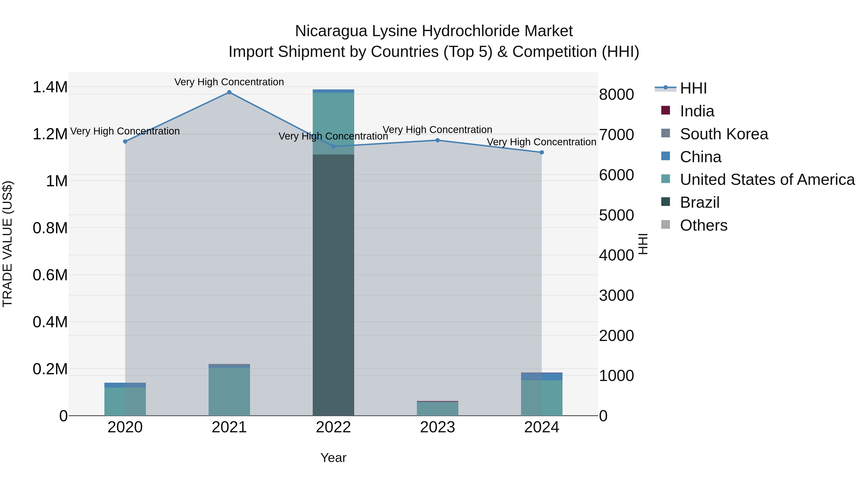Image resolution: width=868 pixels, height=488 pixels.
Task: Toggle Others legend entry
Action: point(694,225)
